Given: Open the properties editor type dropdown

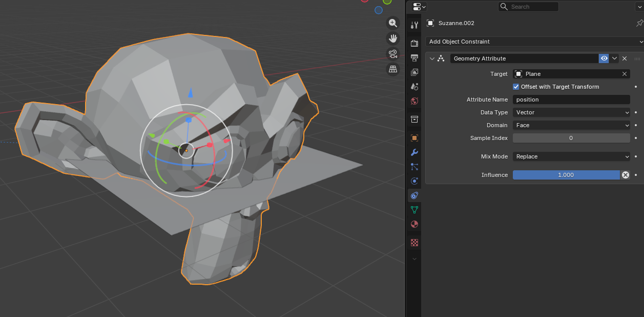Looking at the screenshot, I should (419, 7).
